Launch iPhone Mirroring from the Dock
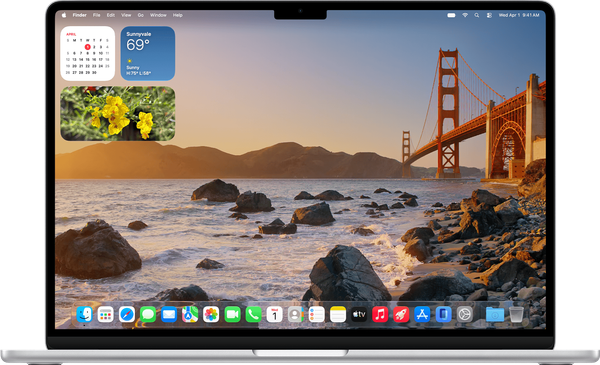 click(x=443, y=314)
